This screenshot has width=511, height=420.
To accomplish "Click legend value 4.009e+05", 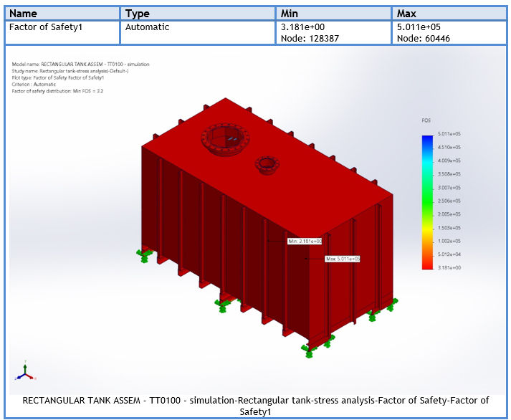I will pos(449,161).
